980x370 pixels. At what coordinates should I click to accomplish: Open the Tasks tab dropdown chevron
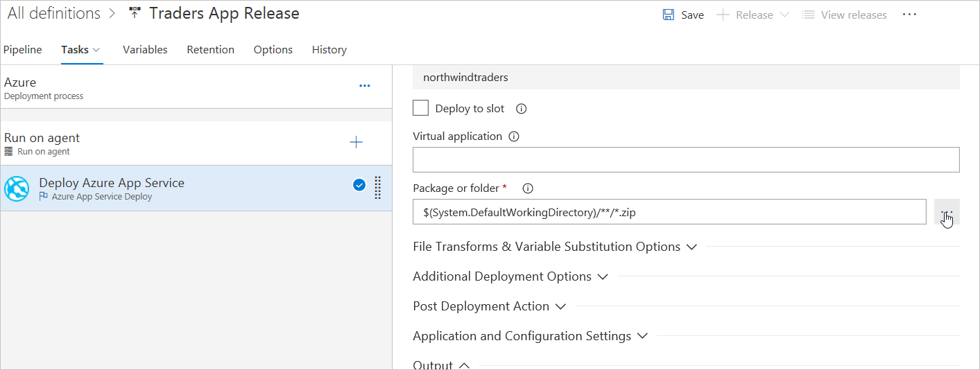tap(96, 50)
